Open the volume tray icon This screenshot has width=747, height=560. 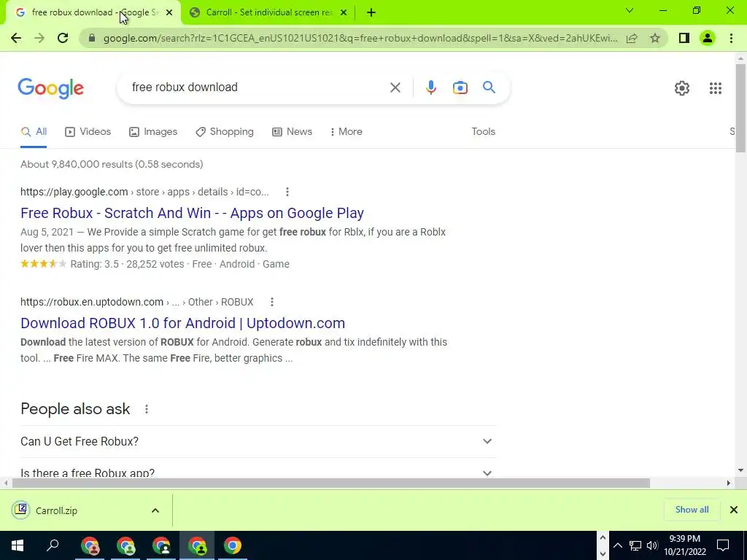[x=652, y=545]
